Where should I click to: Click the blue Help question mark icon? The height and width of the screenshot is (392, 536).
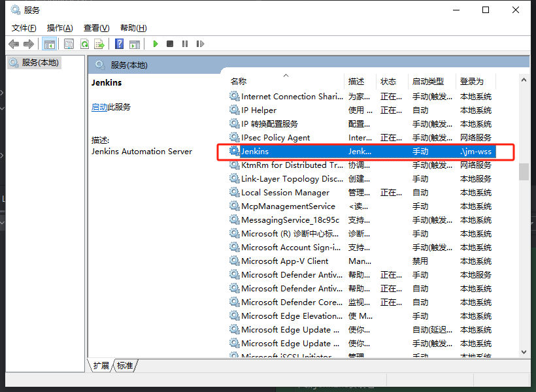coord(119,44)
